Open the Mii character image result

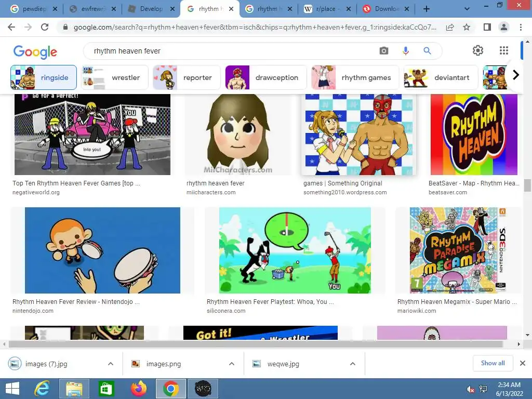(238, 135)
